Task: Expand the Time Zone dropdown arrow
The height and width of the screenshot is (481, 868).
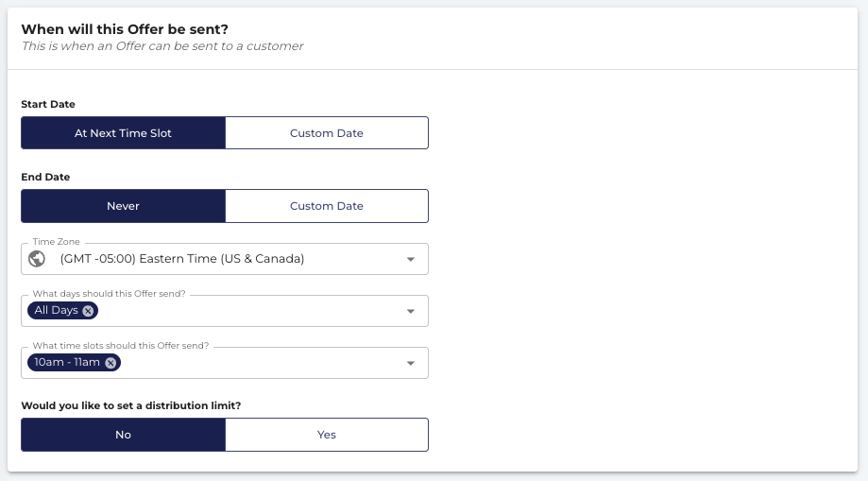Action: pyautogui.click(x=411, y=259)
